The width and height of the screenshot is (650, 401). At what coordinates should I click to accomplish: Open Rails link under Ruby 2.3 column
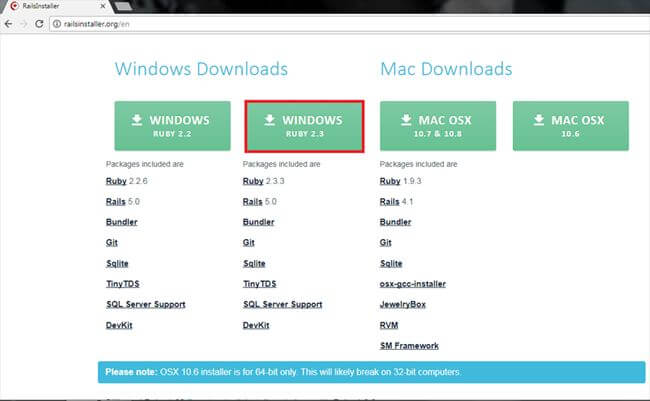point(252,202)
